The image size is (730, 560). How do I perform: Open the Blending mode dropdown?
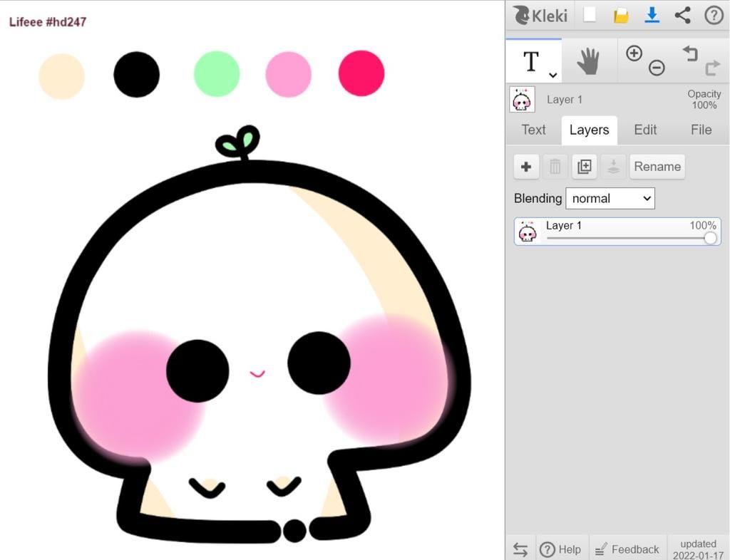(x=610, y=199)
